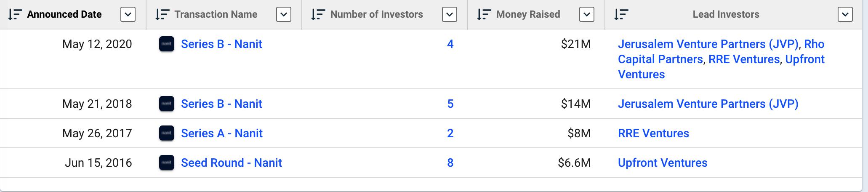
Task: Click the Money Raised sort icon
Action: pos(484,14)
